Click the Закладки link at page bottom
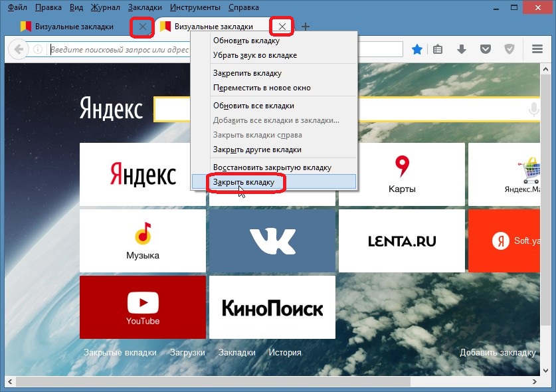This screenshot has height=392, width=556. 237,352
